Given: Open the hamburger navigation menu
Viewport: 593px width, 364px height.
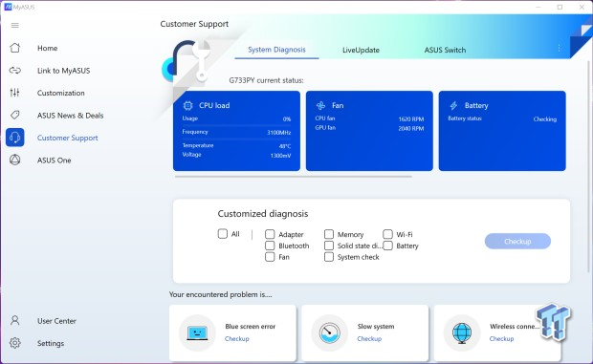Looking at the screenshot, I should click(15, 25).
